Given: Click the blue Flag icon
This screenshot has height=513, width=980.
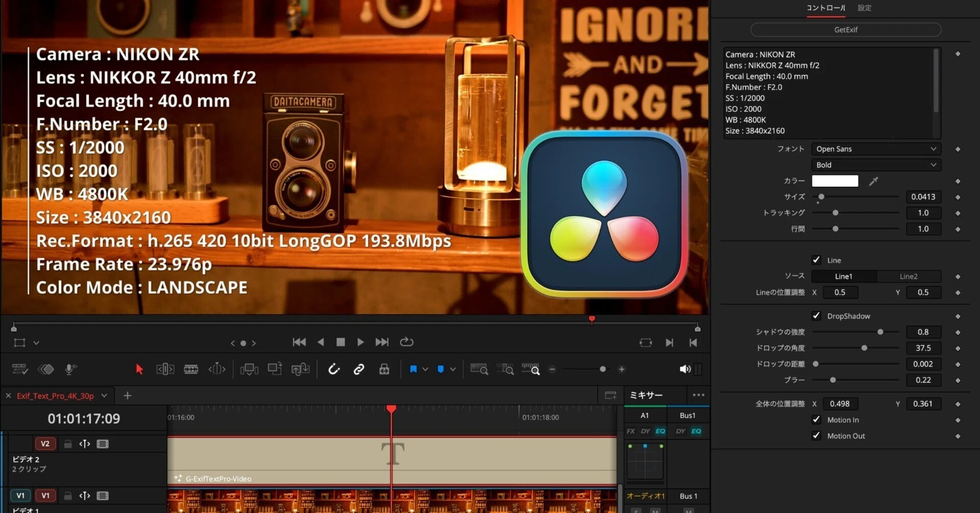Looking at the screenshot, I should click(x=413, y=369).
